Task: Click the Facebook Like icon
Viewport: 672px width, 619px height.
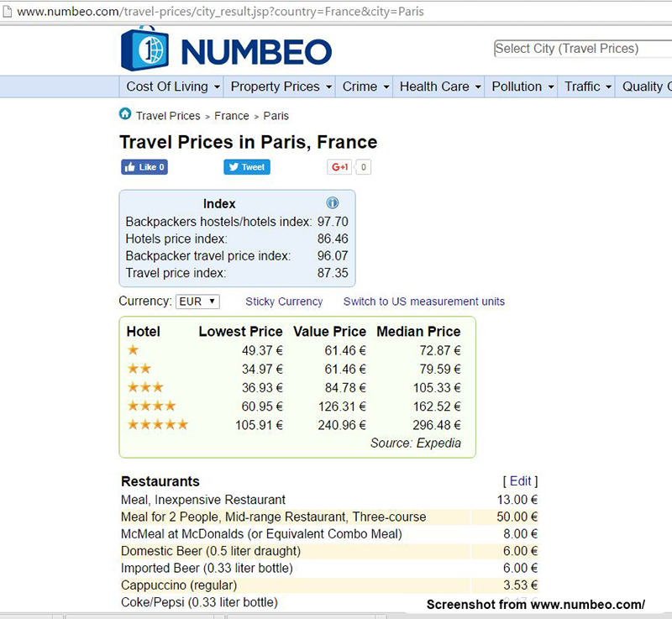Action: pos(133,167)
